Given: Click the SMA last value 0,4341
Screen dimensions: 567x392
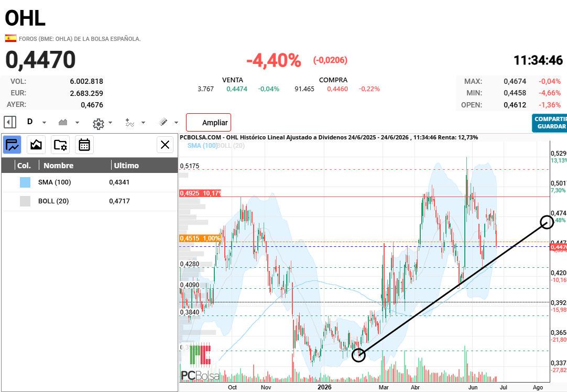Looking at the screenshot, I should click(x=119, y=182).
